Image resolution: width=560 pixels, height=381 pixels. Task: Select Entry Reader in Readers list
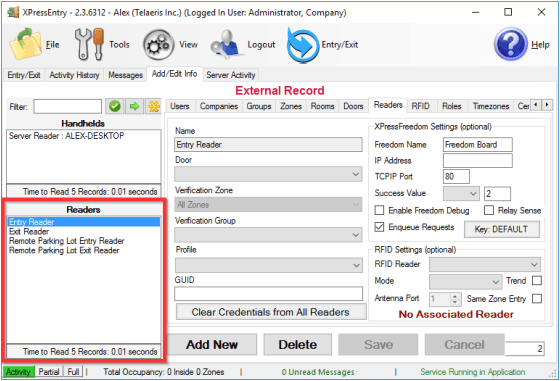click(84, 222)
